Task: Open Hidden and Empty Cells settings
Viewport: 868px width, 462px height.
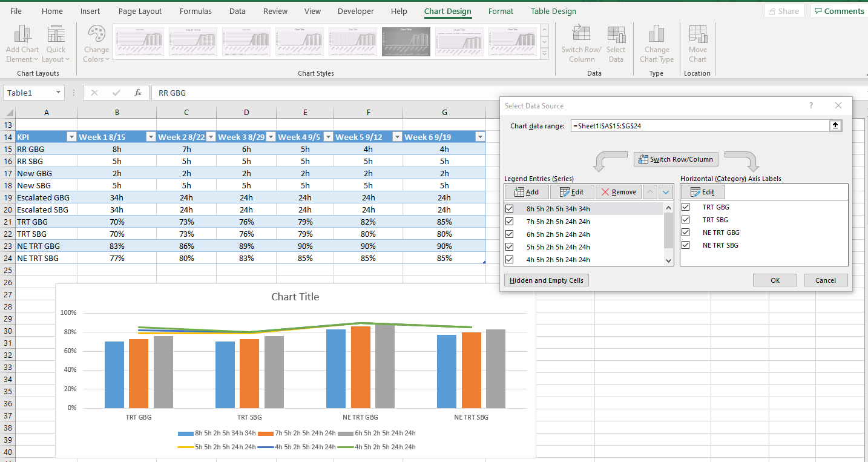Action: click(x=546, y=280)
